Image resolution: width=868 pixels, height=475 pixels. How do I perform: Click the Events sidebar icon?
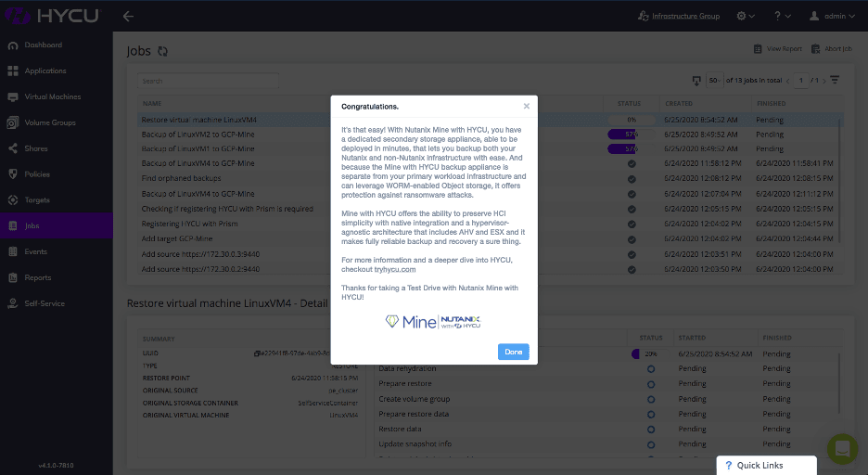pos(13,252)
